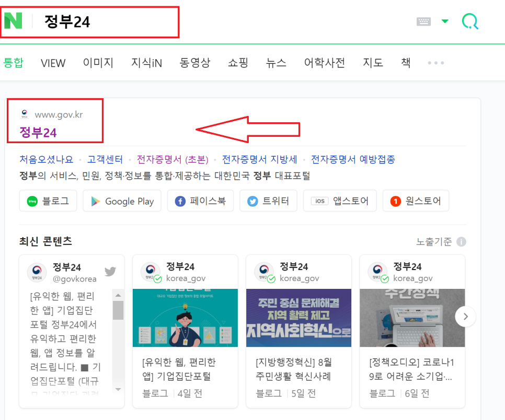Expand the search history dropdown arrow
Image resolution: width=505 pixels, height=420 pixels.
coord(445,21)
